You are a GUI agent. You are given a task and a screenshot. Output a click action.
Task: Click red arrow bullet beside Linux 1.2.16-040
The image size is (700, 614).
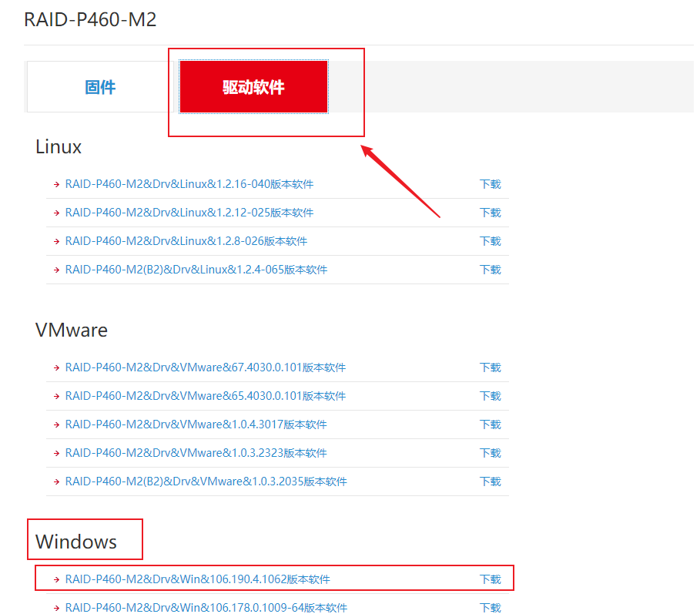[56, 184]
